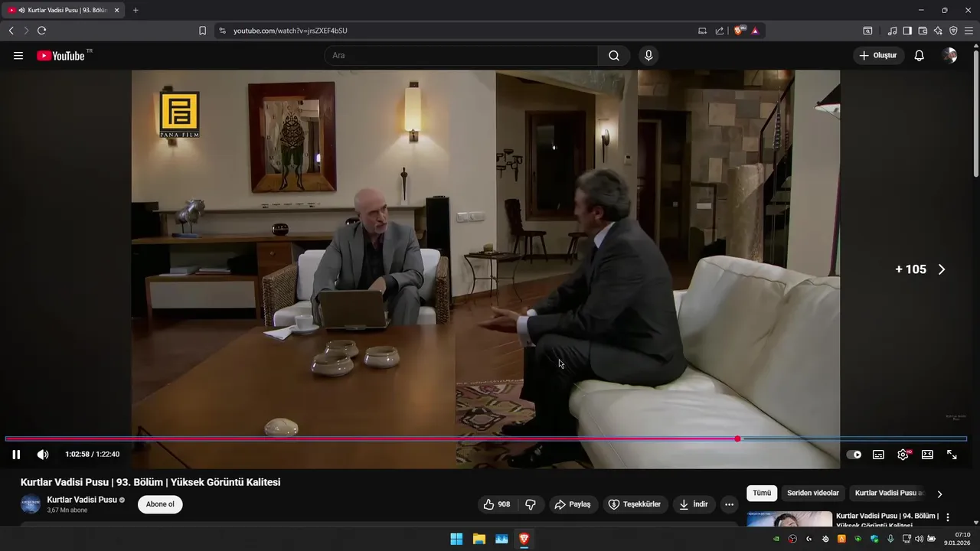The height and width of the screenshot is (551, 980).
Task: Download video with 'İndir' button
Action: [694, 504]
